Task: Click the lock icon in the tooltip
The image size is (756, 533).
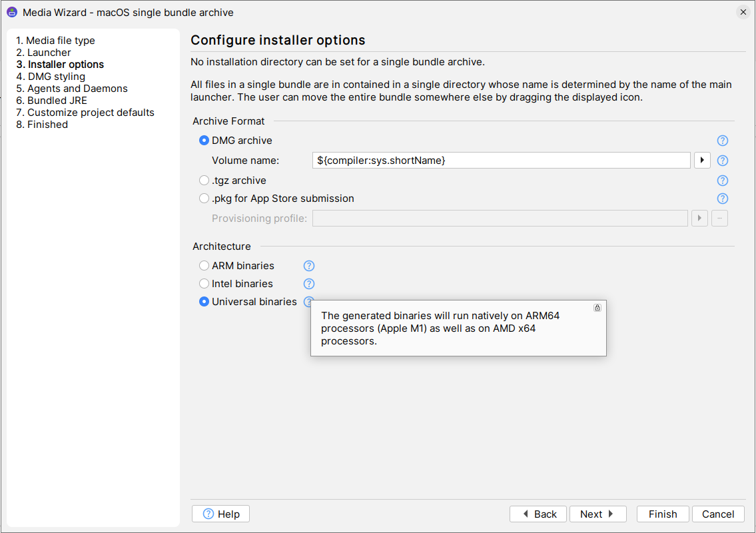Action: tap(597, 308)
